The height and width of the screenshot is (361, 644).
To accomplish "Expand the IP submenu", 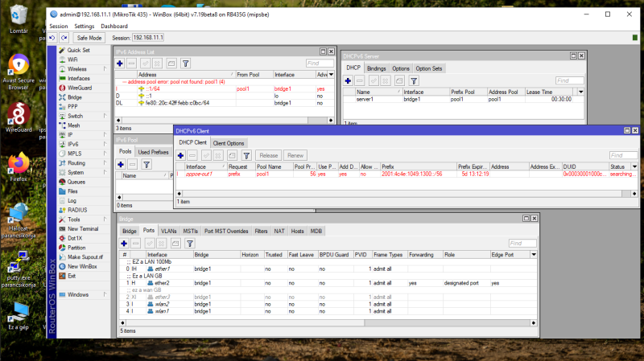I will 105,135.
